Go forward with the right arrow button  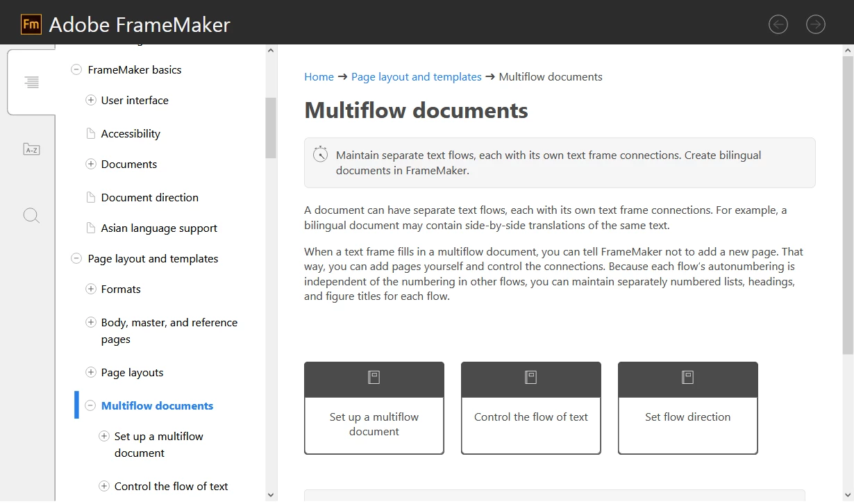(x=816, y=25)
